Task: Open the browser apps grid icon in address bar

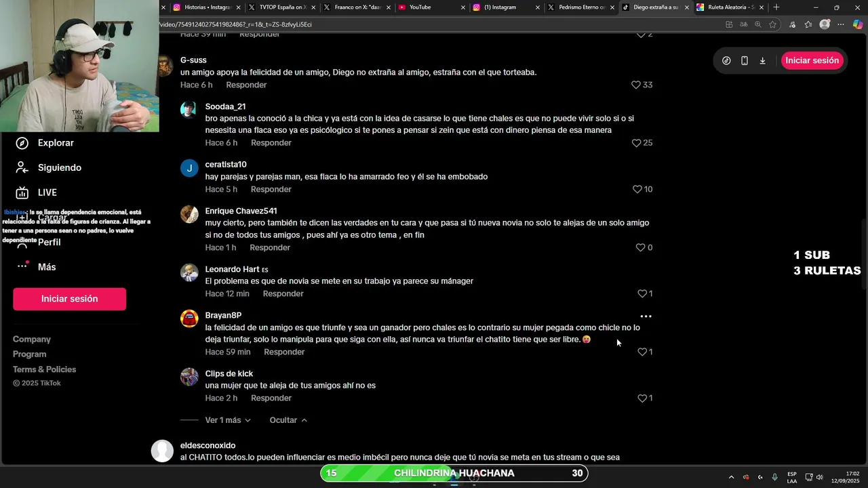Action: click(x=729, y=24)
